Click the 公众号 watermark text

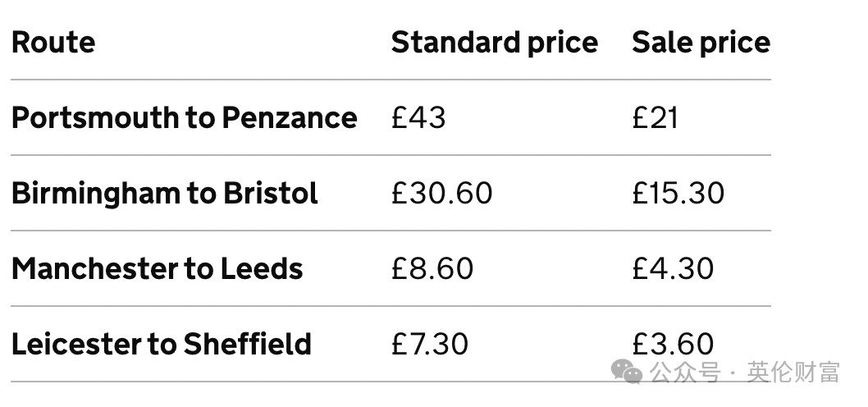(685, 372)
